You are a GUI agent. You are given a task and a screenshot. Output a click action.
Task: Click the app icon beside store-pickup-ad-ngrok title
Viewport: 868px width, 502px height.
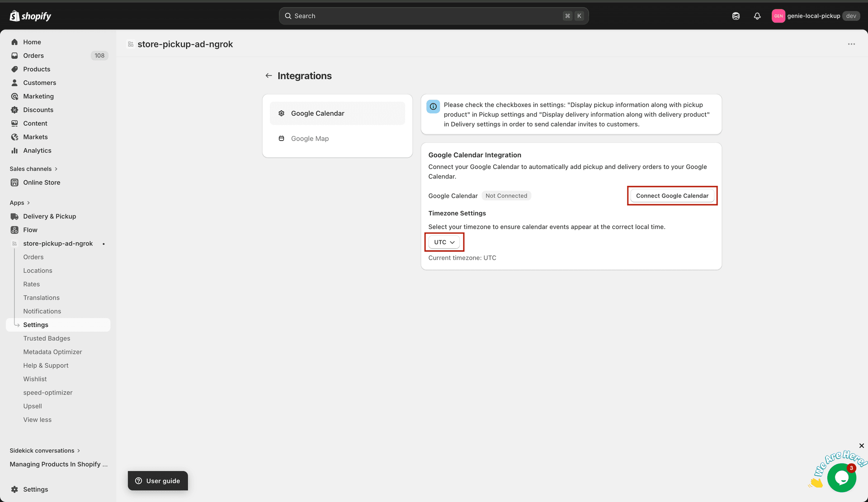click(131, 44)
